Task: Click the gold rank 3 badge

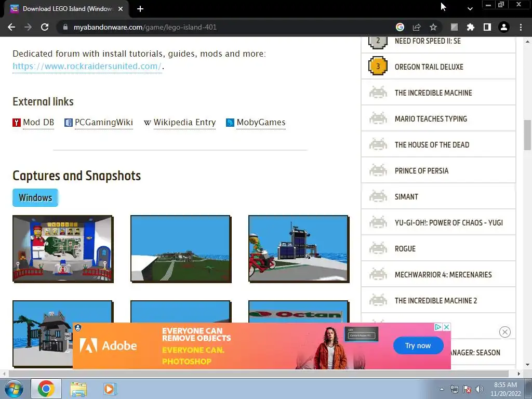Action: click(x=378, y=66)
